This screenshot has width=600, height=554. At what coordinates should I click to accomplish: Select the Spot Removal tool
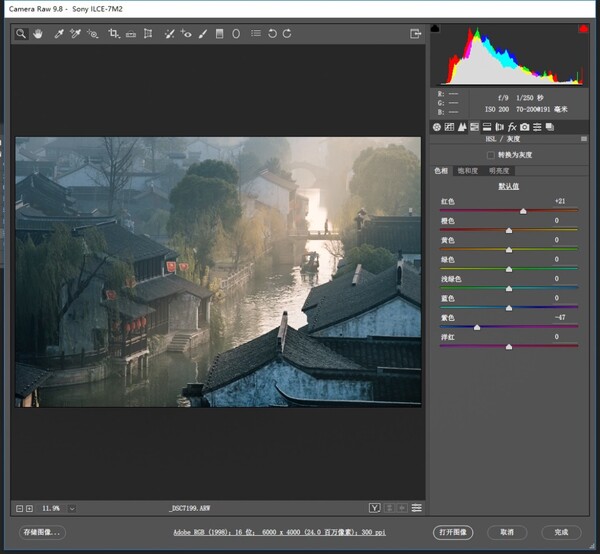[169, 34]
